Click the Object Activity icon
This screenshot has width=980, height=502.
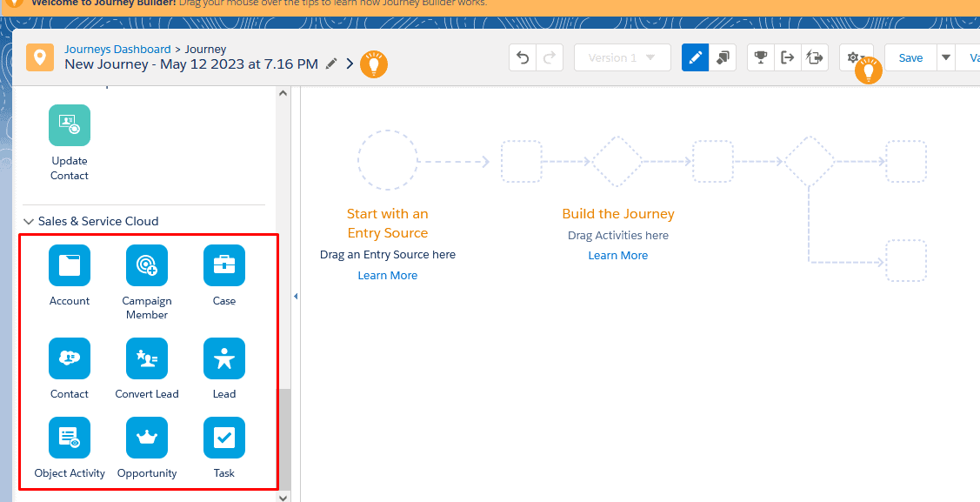(x=70, y=438)
